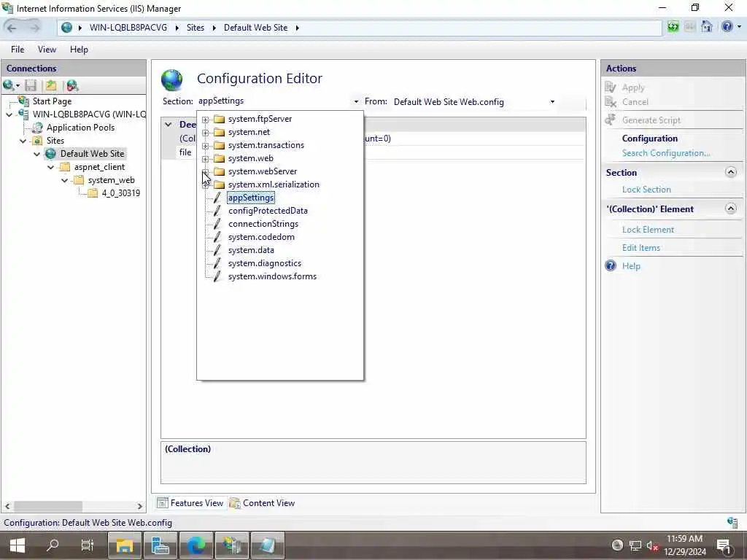Image resolution: width=747 pixels, height=560 pixels.
Task: Click the Default Web Site globe icon
Action: [50, 153]
